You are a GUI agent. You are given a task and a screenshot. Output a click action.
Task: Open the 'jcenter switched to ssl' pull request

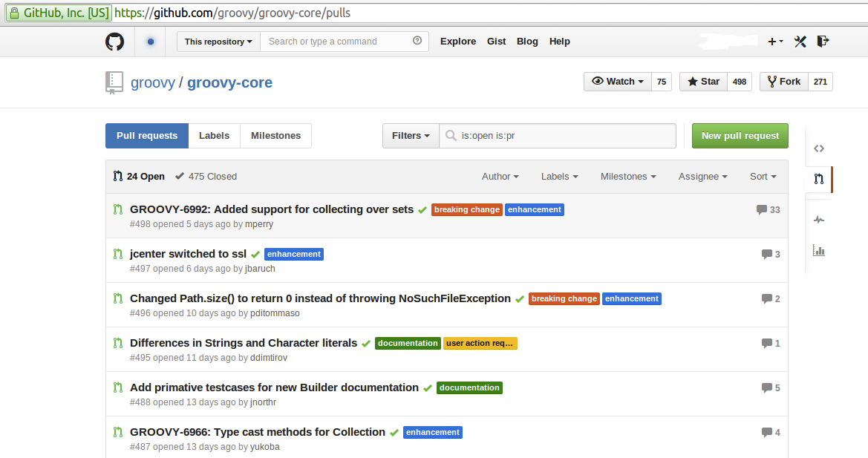(x=188, y=254)
